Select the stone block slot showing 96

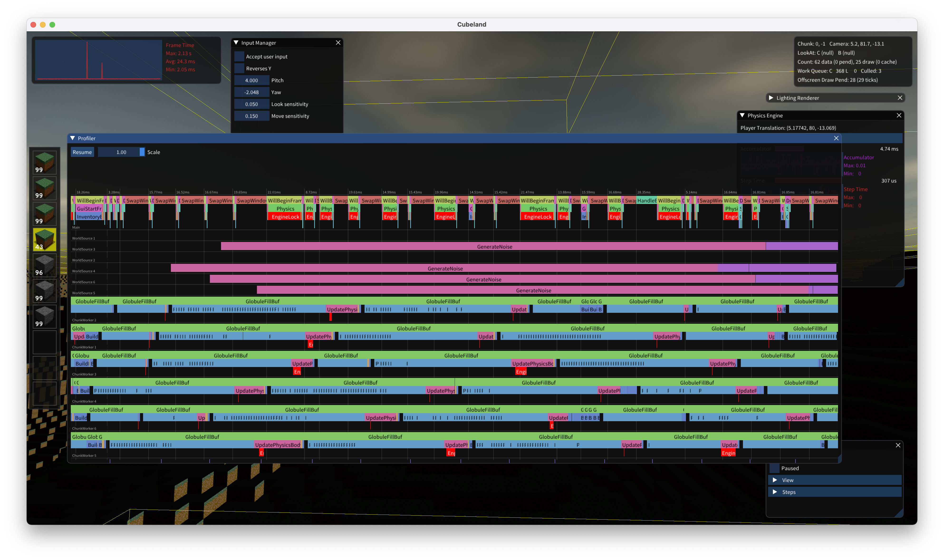[44, 265]
